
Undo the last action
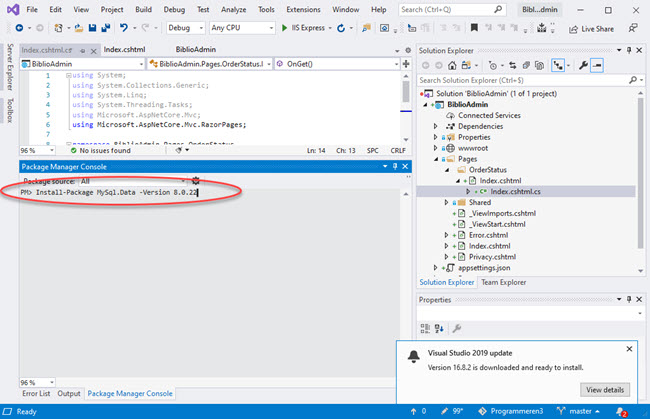tap(124, 28)
